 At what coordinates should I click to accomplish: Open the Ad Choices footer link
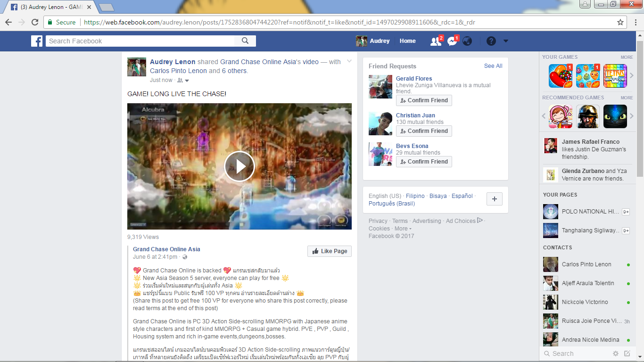[x=464, y=221]
